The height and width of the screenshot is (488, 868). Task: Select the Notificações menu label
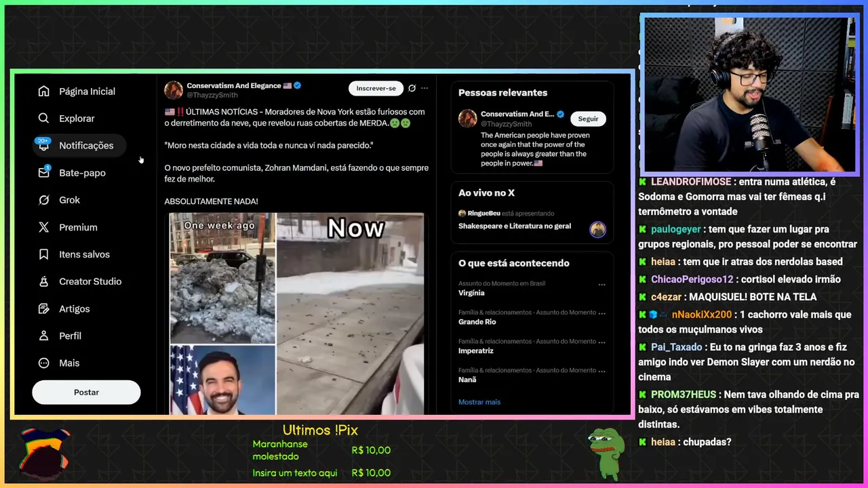click(x=86, y=146)
